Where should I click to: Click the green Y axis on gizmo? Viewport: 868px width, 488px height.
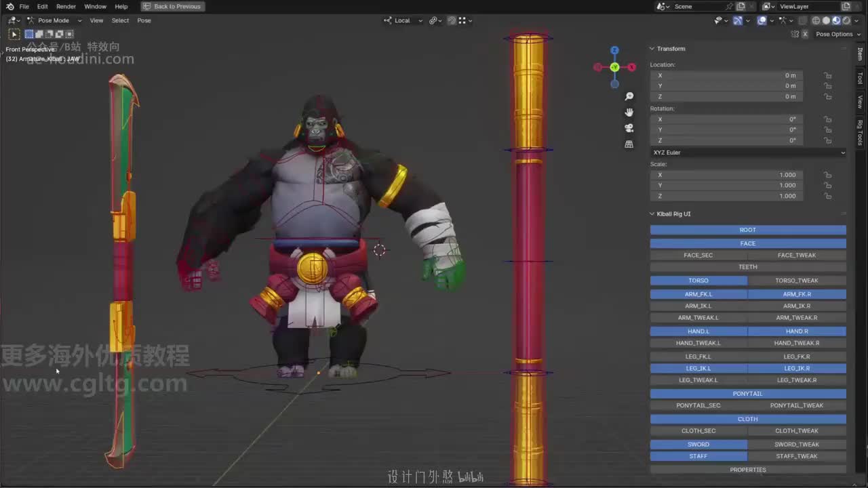[x=614, y=67]
